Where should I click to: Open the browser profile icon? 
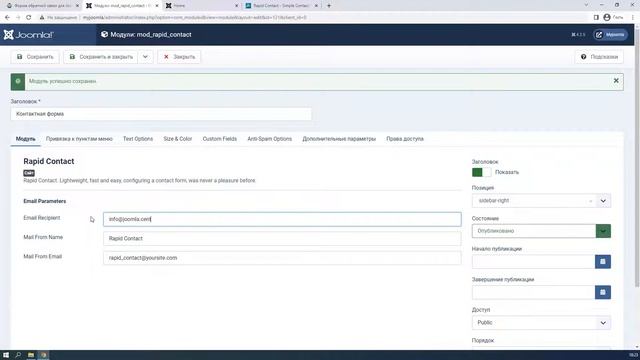[x=607, y=18]
